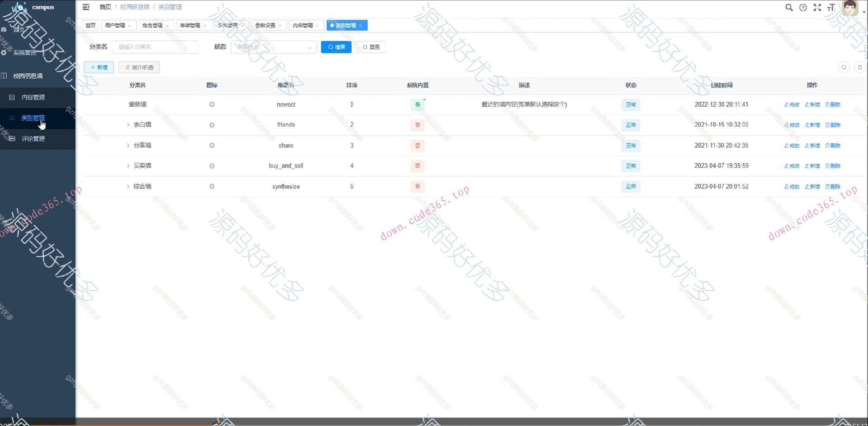Open the font size icon in the header
Image resolution: width=868 pixels, height=426 pixels.
[x=831, y=7]
